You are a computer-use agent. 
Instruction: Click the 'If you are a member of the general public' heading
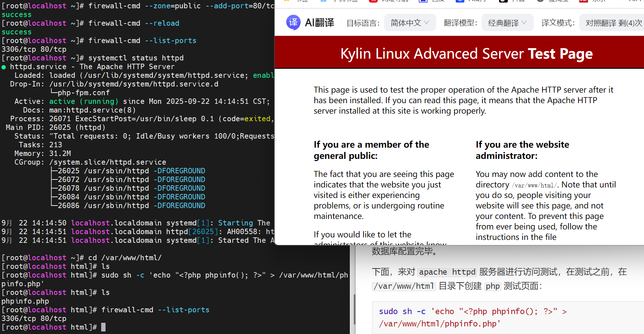pos(371,150)
